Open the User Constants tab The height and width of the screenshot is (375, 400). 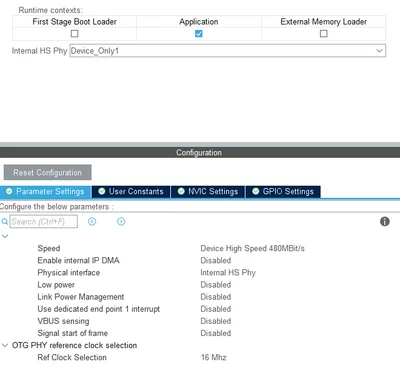pos(131,191)
